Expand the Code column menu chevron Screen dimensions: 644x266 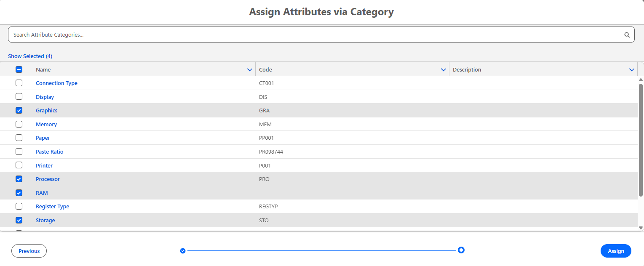pyautogui.click(x=443, y=70)
